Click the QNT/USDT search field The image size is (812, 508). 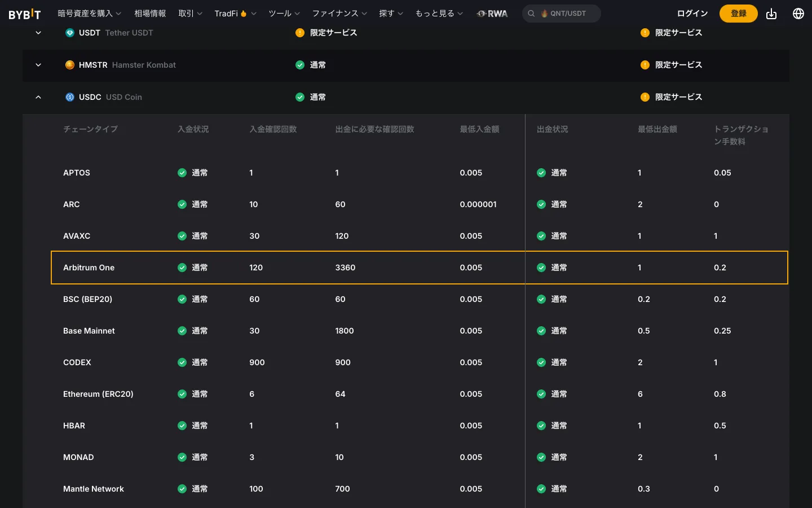point(562,14)
